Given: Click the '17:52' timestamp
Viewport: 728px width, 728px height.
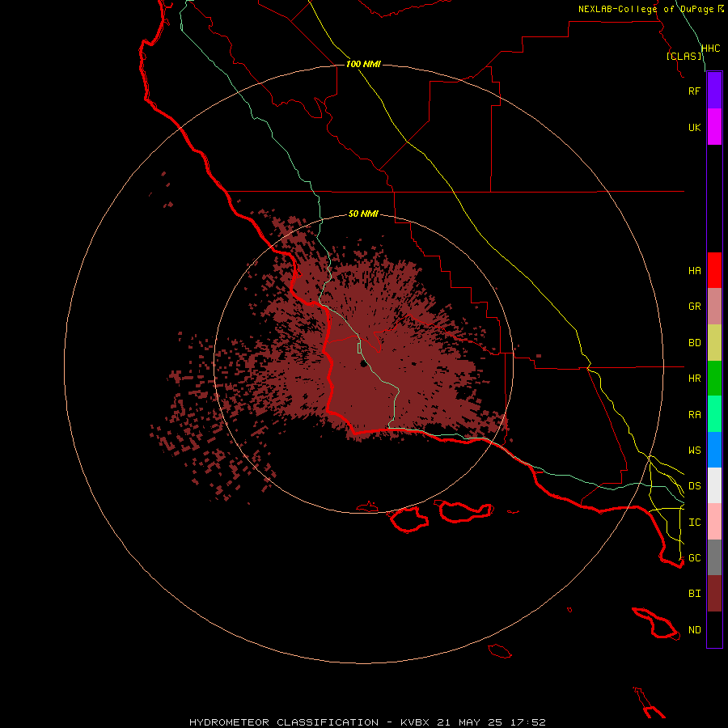Looking at the screenshot, I should pos(527,722).
